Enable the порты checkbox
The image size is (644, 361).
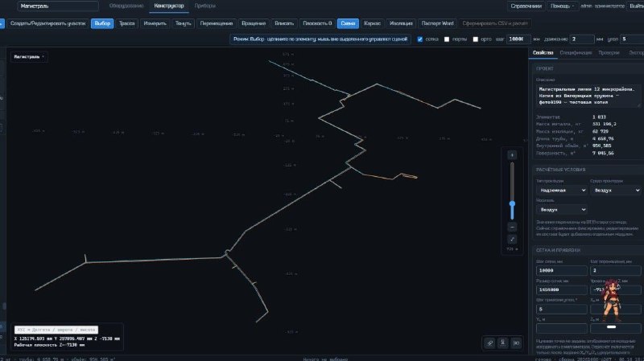pyautogui.click(x=447, y=39)
